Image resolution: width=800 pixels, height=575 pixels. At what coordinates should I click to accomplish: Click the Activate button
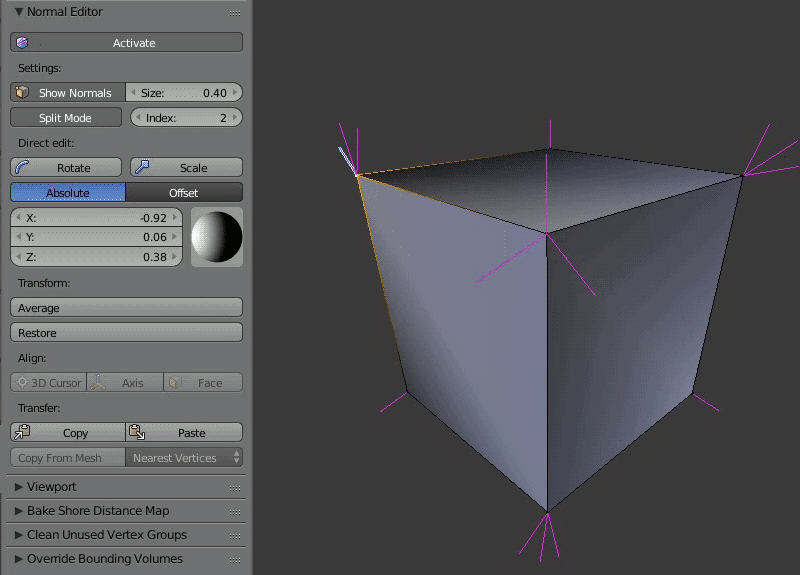127,42
